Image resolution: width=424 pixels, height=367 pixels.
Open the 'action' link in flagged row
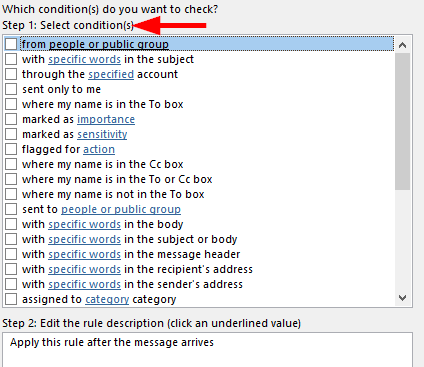[x=99, y=149]
